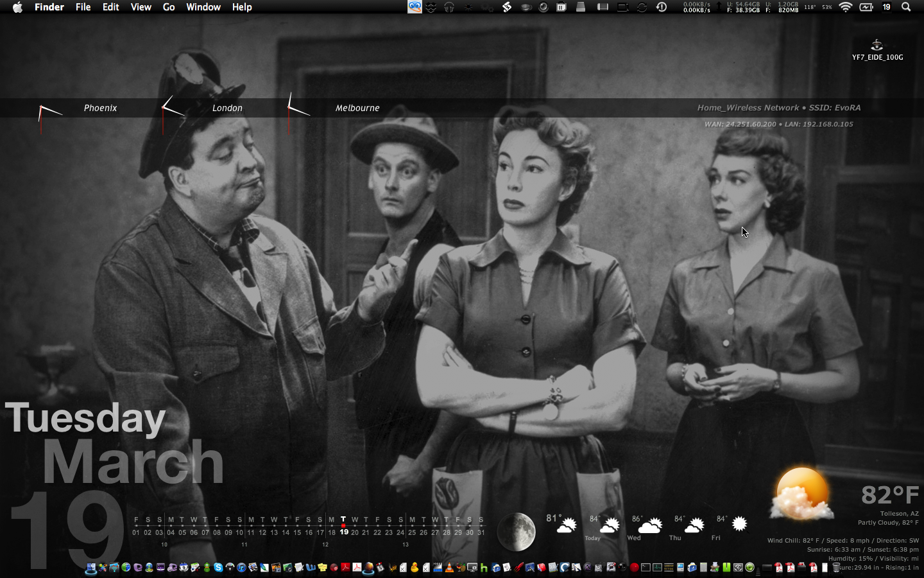Click the 82°F current temperature
Image resolution: width=924 pixels, height=578 pixels.
point(890,495)
